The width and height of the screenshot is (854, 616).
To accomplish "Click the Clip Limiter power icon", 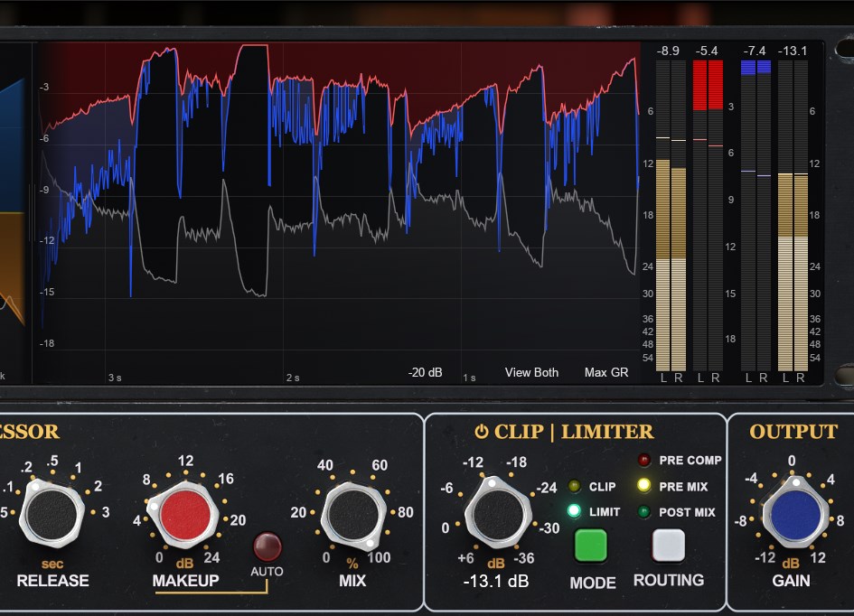I will (482, 433).
